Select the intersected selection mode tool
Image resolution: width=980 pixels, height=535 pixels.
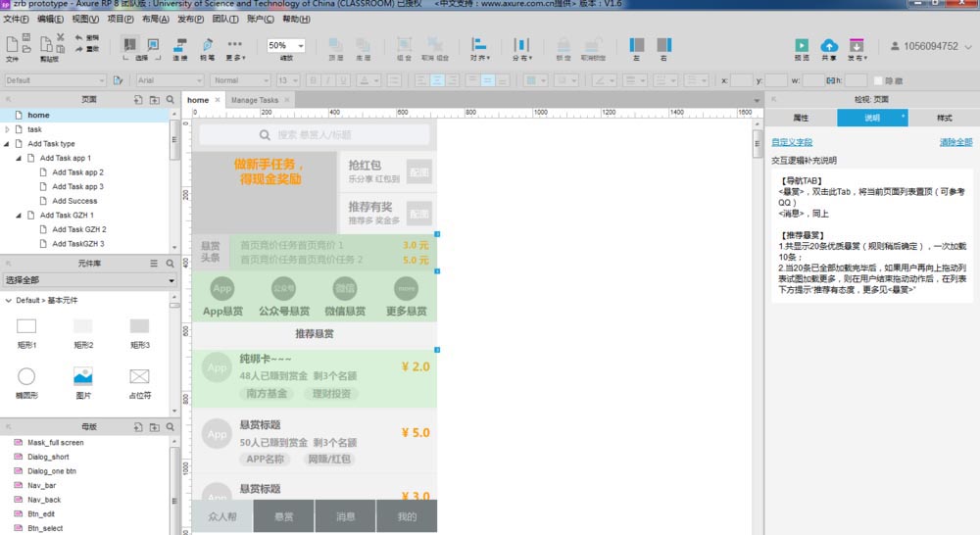pos(129,44)
